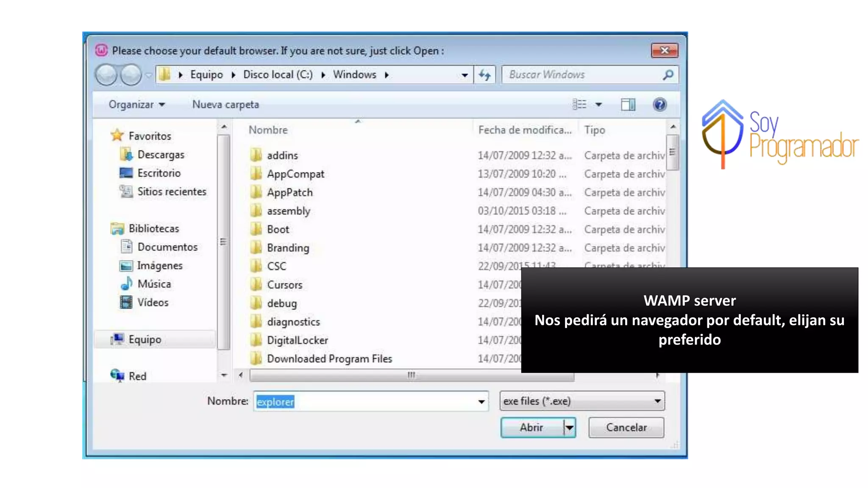Click the file list vertical scrollbar thumb
This screenshot has width=868, height=488.
(672, 152)
